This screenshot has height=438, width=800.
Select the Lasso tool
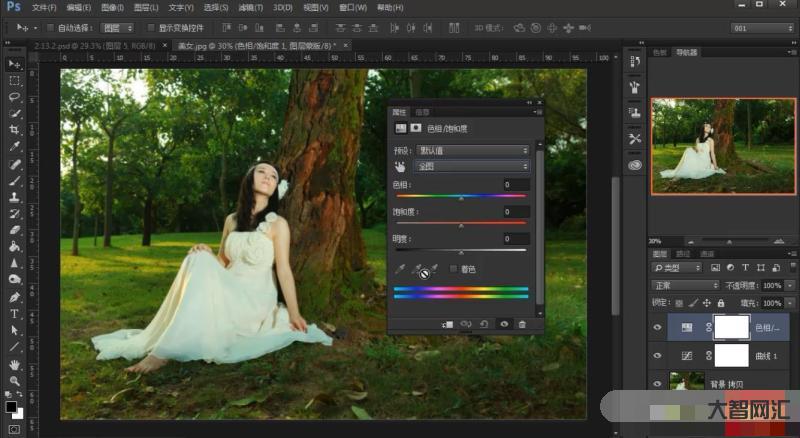click(x=15, y=97)
